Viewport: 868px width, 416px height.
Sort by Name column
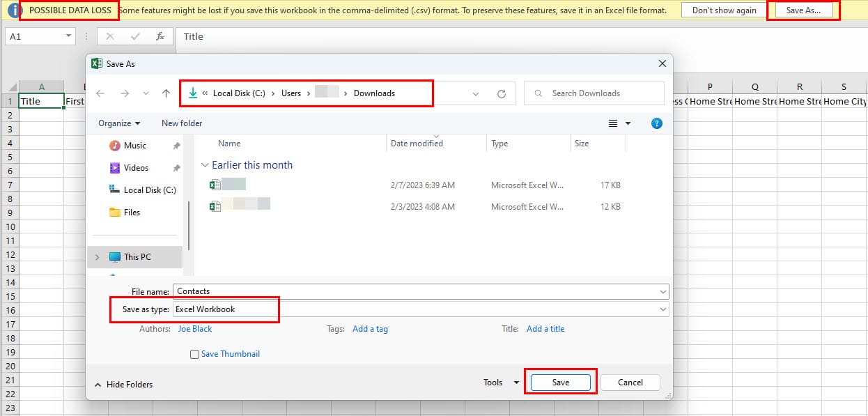coord(229,144)
